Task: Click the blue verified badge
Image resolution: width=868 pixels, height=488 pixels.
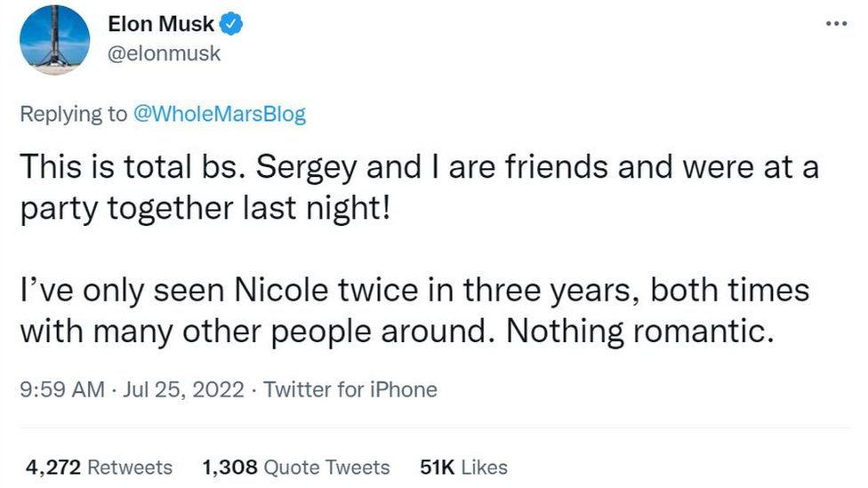Action: 233,25
